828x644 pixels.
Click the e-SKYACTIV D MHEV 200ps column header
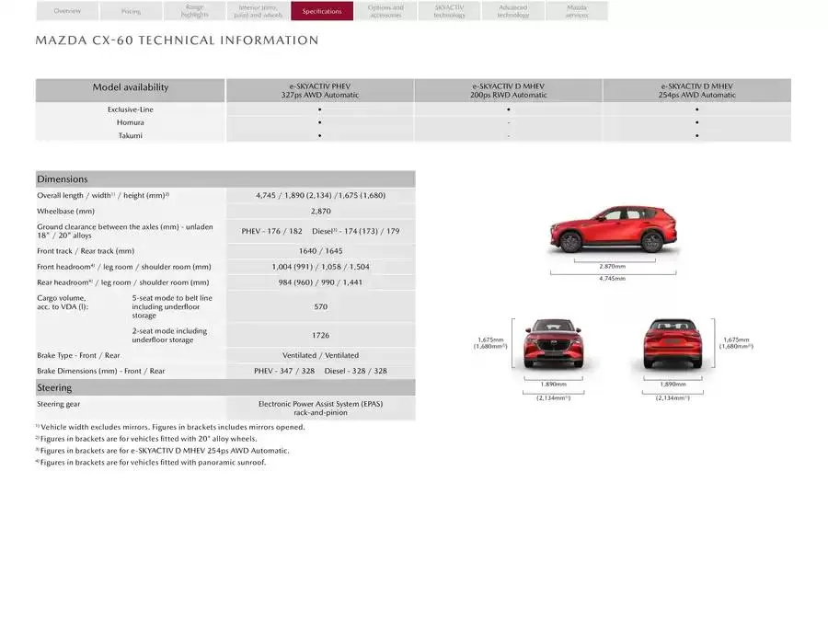click(508, 89)
